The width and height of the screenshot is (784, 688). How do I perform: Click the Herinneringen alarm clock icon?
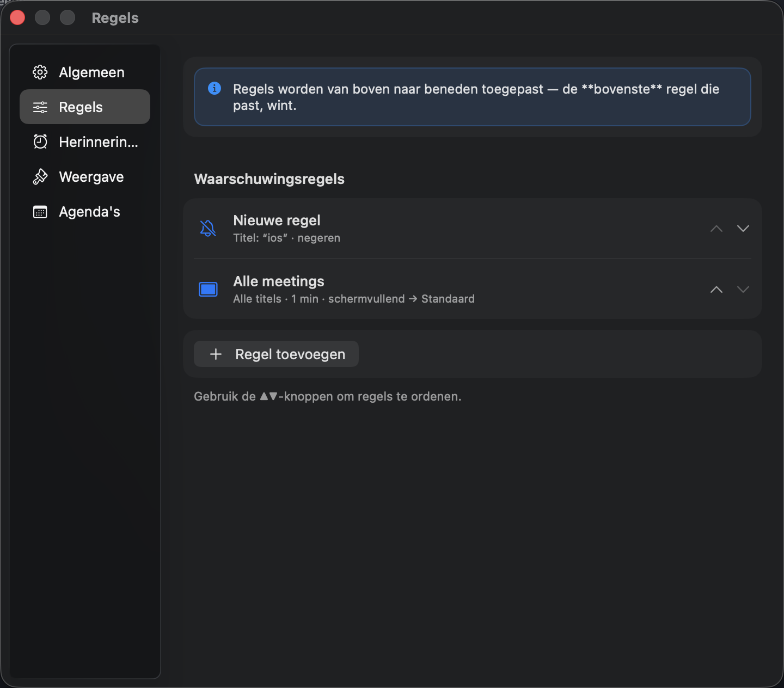pyautogui.click(x=40, y=142)
